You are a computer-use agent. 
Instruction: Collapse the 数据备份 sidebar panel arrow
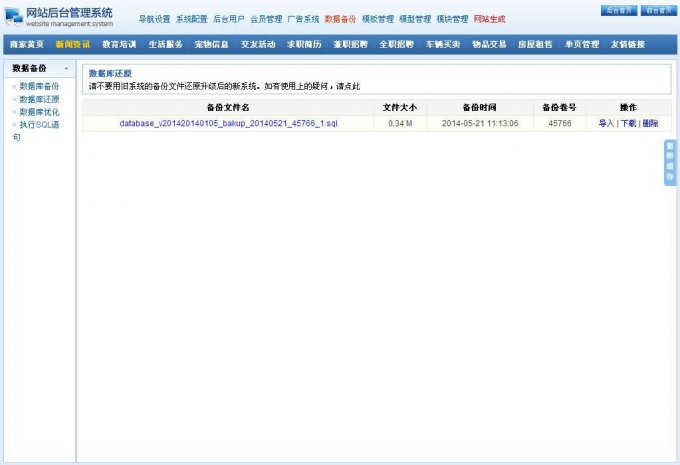[66, 69]
